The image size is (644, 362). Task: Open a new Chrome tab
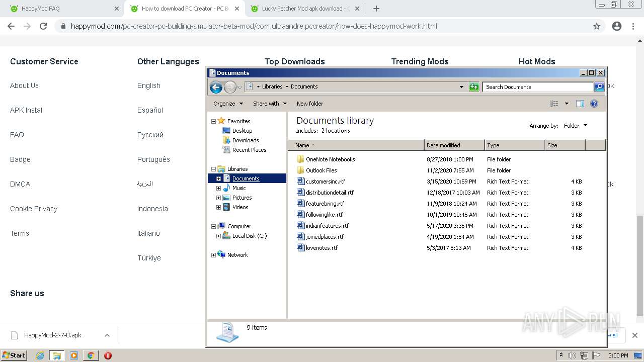coord(376,9)
